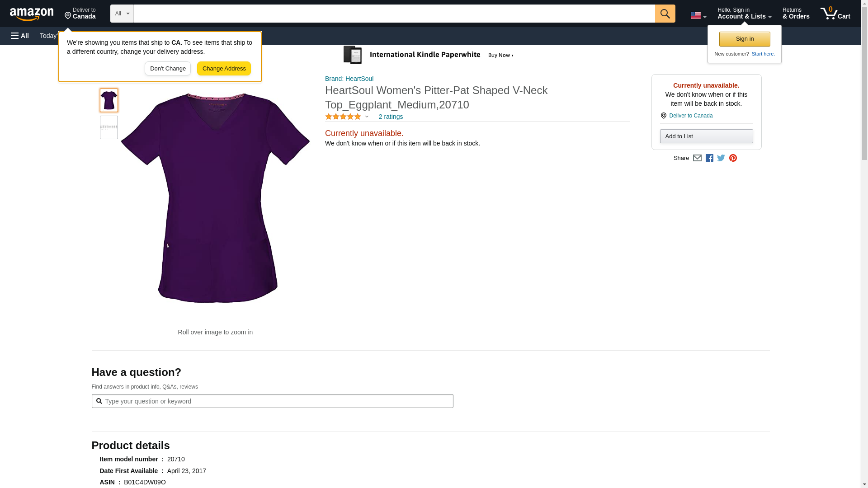Expand the star rating breakdown arrow
Screen dimensions: 868x488
(x=367, y=117)
